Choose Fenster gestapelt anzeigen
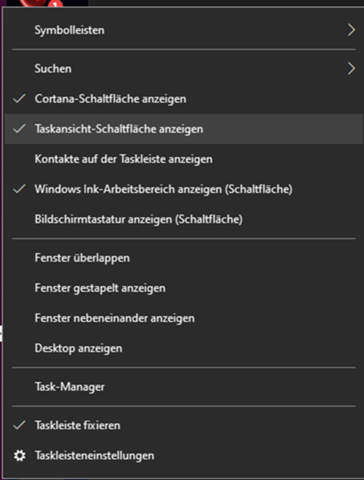The height and width of the screenshot is (480, 364). coord(184,288)
